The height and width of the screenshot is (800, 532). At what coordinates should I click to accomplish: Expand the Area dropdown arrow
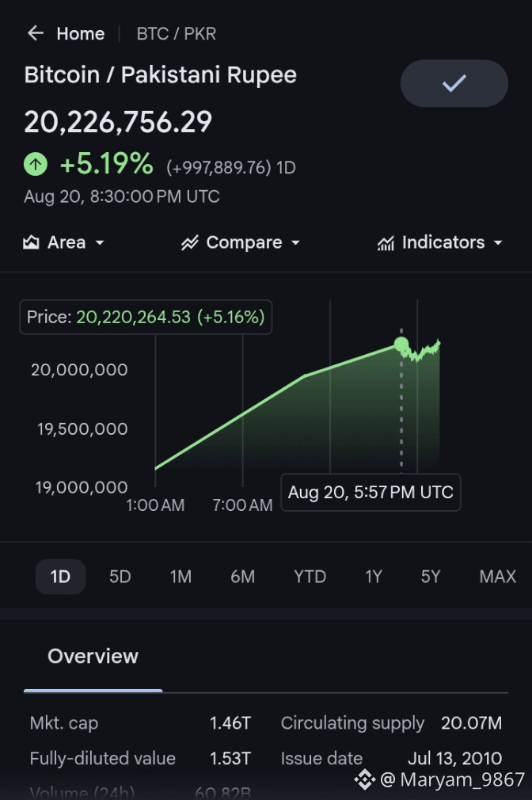coord(100,243)
